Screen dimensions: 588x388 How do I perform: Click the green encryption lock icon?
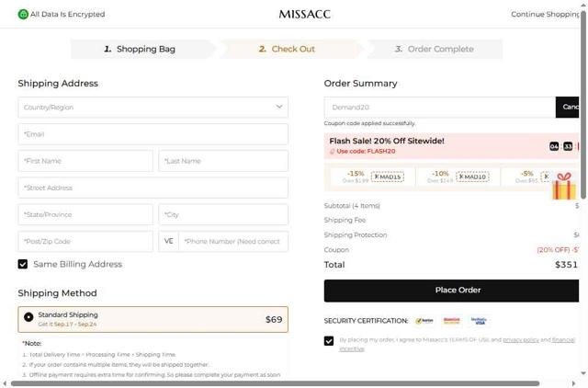coord(23,15)
